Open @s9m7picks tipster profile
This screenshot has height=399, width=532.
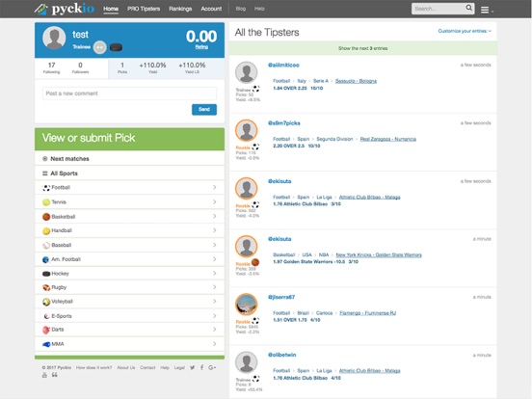(x=284, y=123)
